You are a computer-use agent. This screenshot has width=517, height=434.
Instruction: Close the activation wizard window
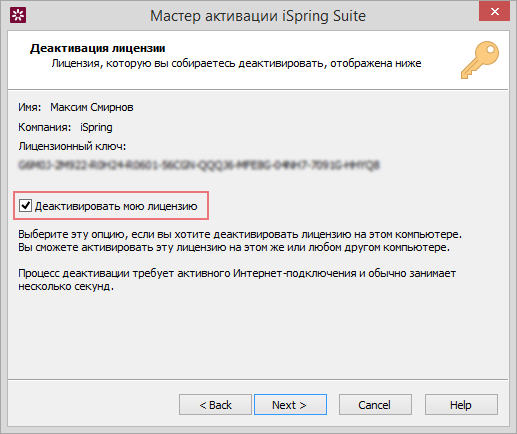494,11
